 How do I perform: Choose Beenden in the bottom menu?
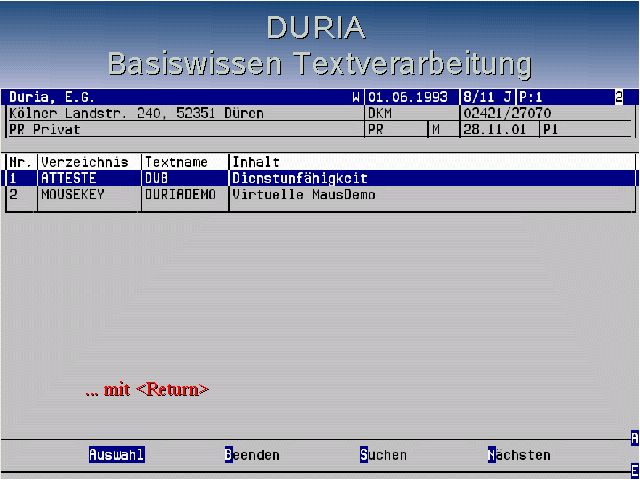point(252,455)
